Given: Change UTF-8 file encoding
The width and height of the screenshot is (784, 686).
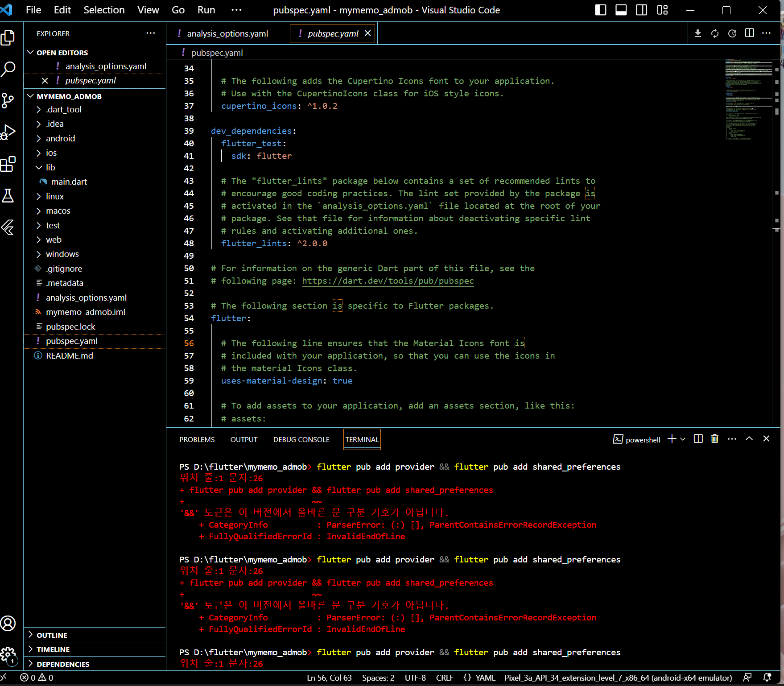Looking at the screenshot, I should pyautogui.click(x=415, y=678).
